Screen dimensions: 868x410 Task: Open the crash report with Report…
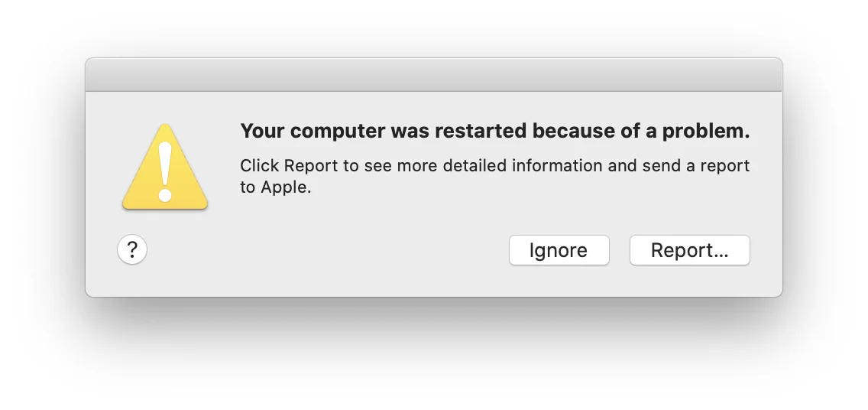[x=689, y=250]
